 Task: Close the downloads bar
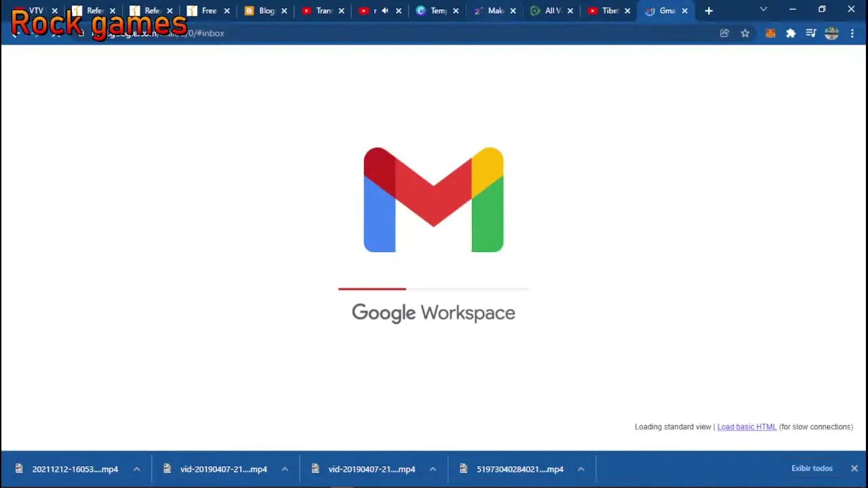[x=854, y=468]
